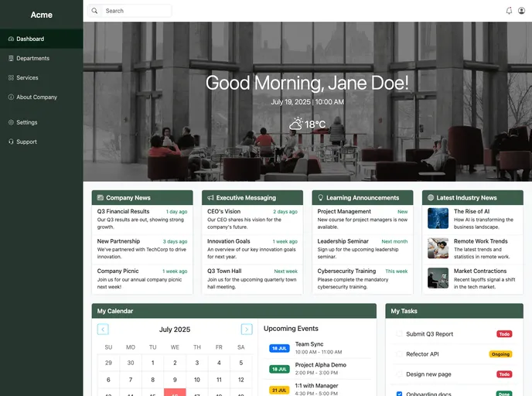This screenshot has height=396, width=532.
Task: Select July 1 in calendar
Action: tap(152, 363)
